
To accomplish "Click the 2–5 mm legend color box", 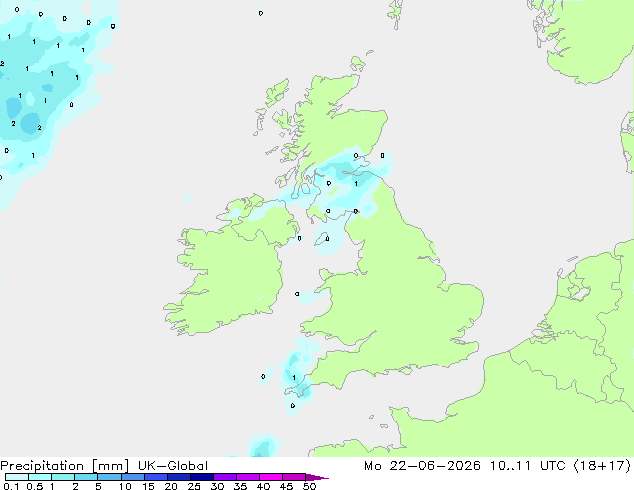I will coord(86,477).
